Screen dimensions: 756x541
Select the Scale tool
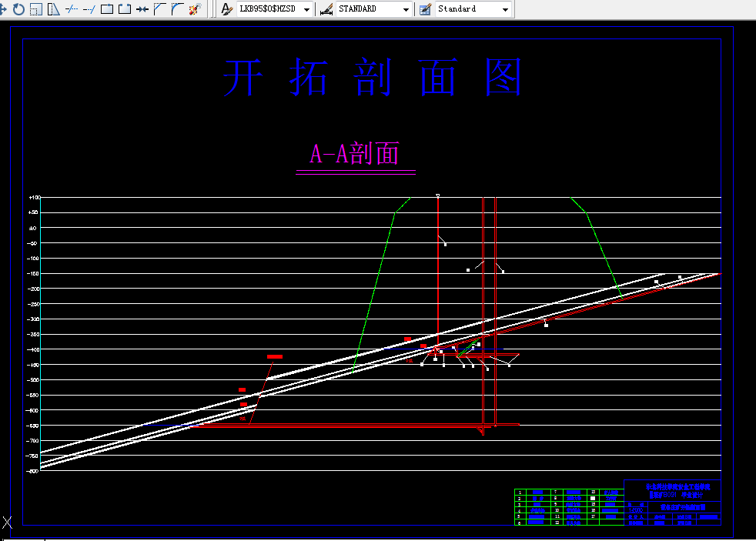click(35, 8)
